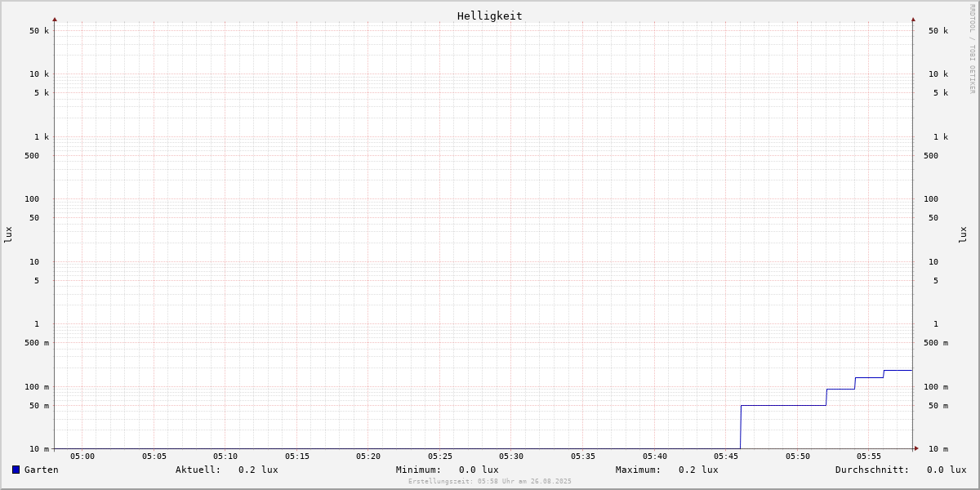Click the 05:20 time axis label
Viewport: 980px width, 490px height.
[x=368, y=457]
